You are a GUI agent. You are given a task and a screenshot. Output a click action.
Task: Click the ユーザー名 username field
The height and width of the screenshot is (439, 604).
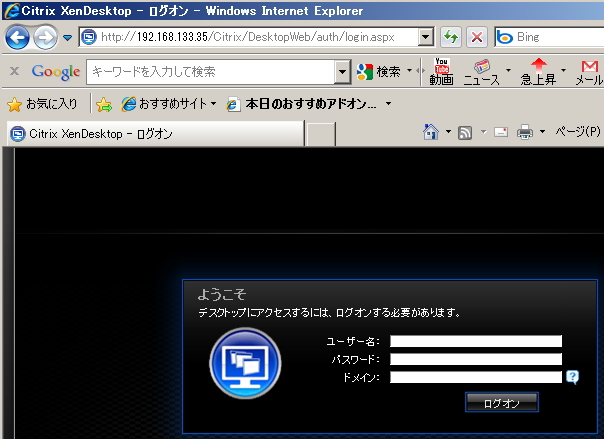[476, 341]
